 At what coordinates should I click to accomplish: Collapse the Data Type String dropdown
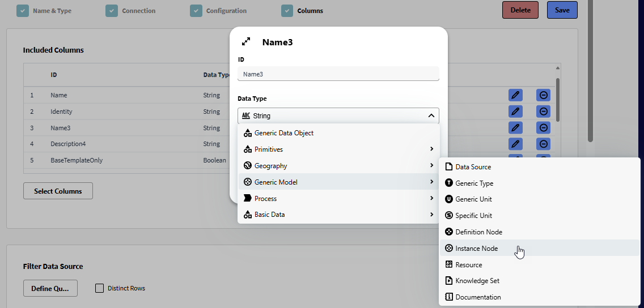(431, 115)
